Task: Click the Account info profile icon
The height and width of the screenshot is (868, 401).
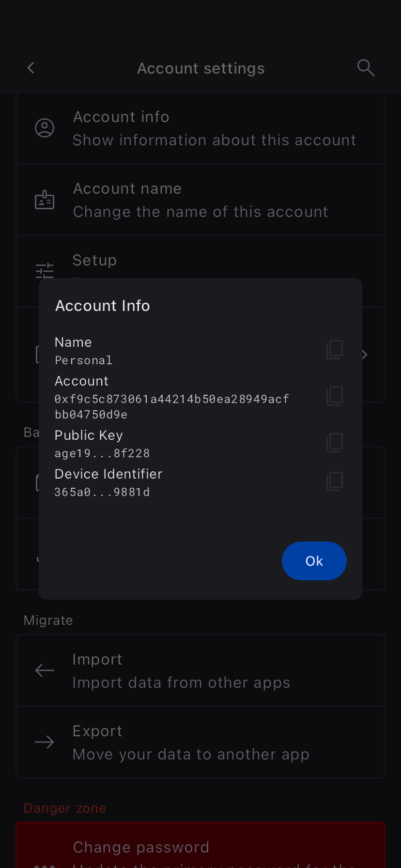Action: [x=45, y=128]
